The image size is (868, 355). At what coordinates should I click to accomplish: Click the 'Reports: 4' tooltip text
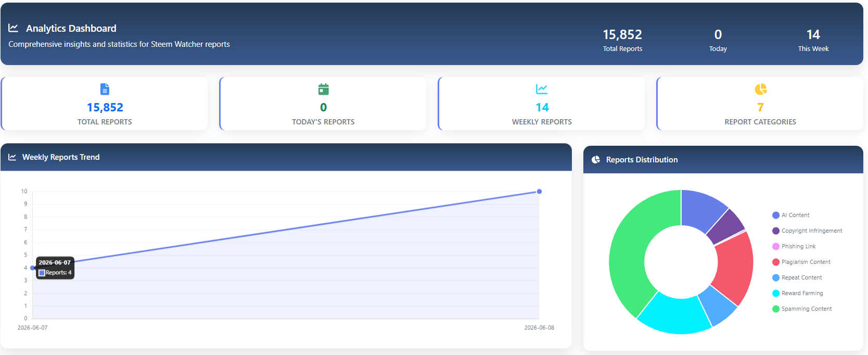click(x=58, y=273)
